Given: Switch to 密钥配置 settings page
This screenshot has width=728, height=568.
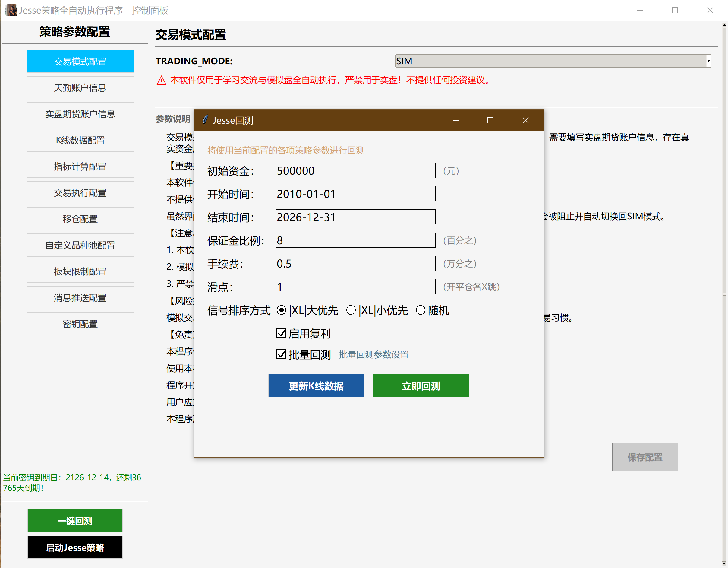Looking at the screenshot, I should click(x=80, y=324).
